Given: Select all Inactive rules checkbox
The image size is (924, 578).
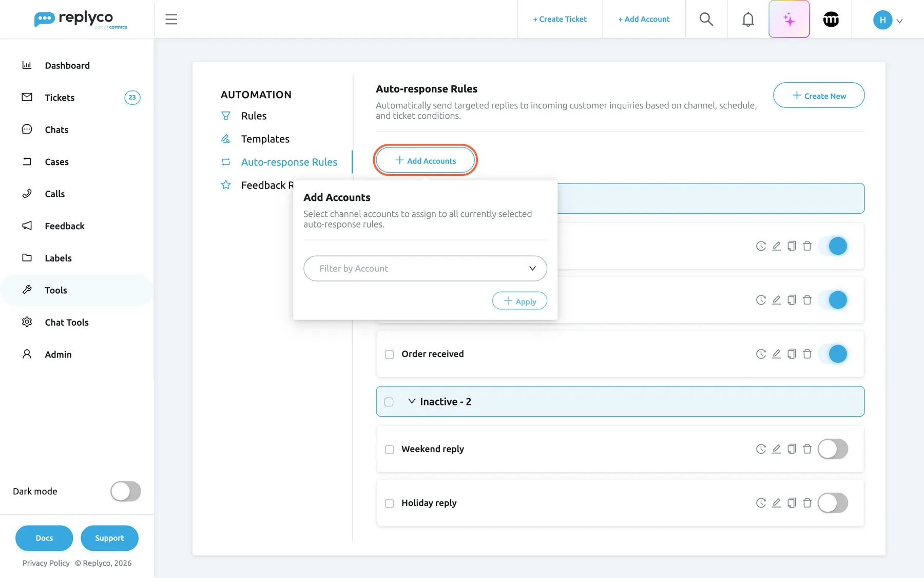Looking at the screenshot, I should pyautogui.click(x=389, y=402).
